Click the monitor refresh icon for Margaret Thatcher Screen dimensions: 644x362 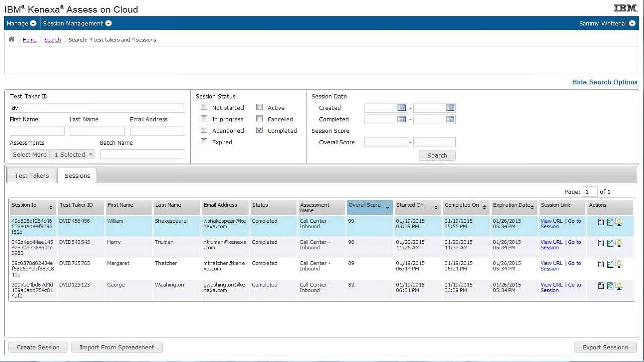pyautogui.click(x=619, y=264)
